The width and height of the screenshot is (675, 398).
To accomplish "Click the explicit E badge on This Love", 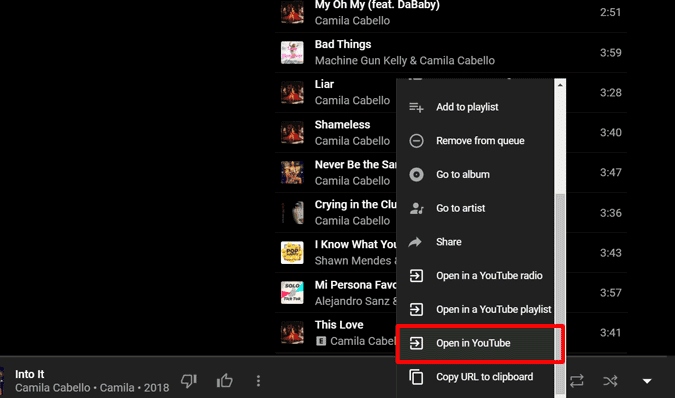I will (321, 341).
